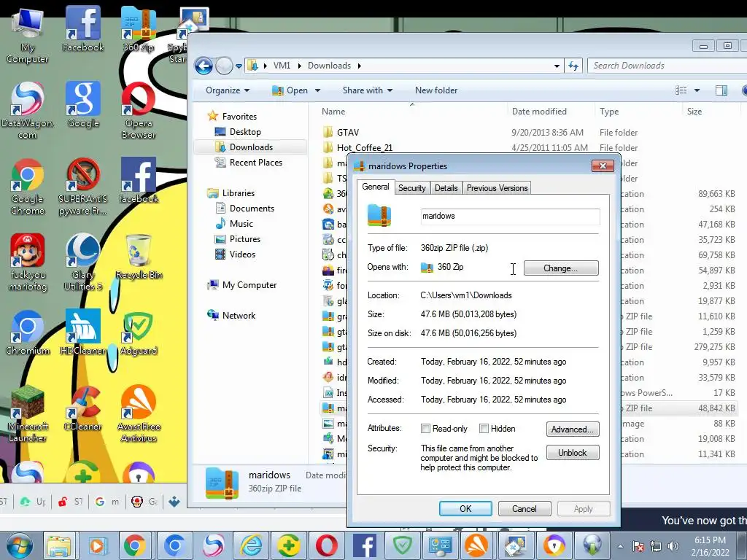The width and height of the screenshot is (747, 560).
Task: Launch the Opera Browser desktop shortcut
Action: tap(138, 111)
